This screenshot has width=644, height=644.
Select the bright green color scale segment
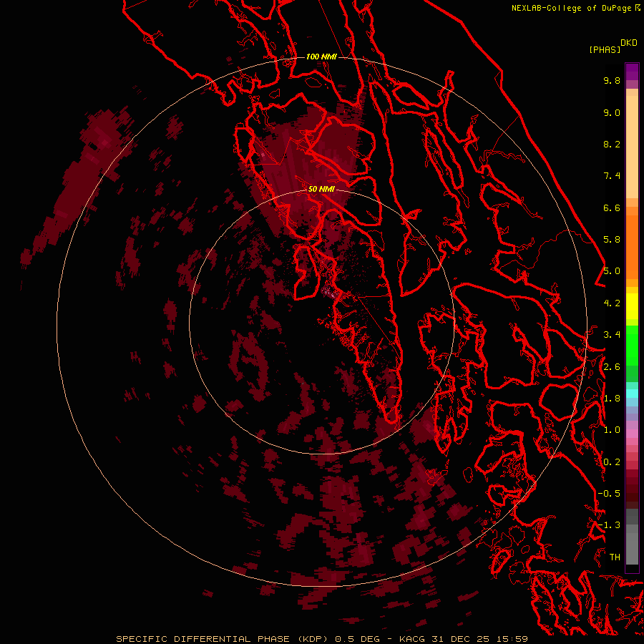pos(632,345)
